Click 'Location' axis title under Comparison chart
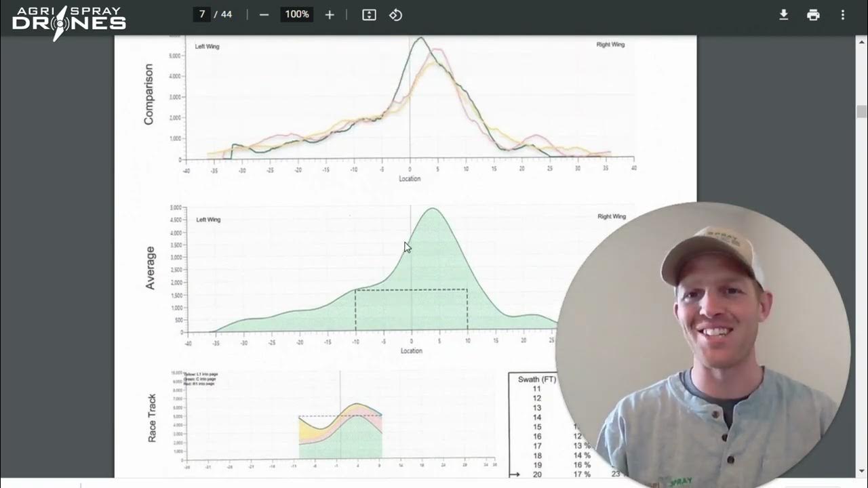This screenshot has height=488, width=868. [410, 179]
